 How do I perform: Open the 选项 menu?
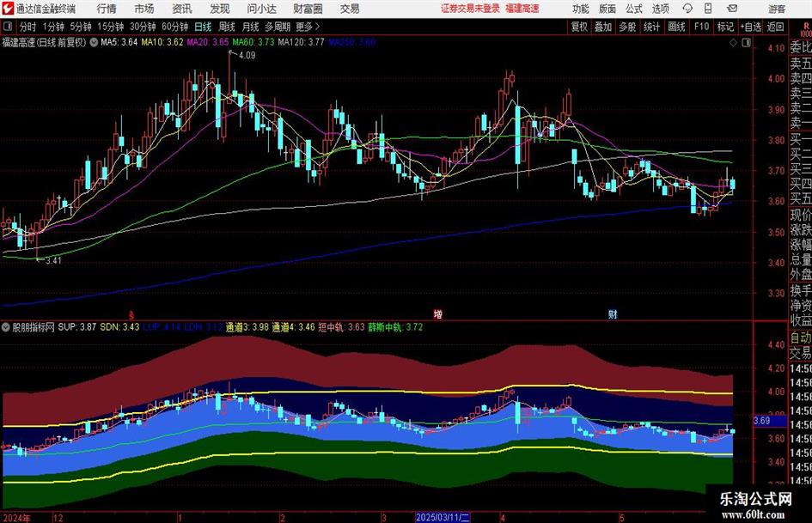[x=660, y=9]
